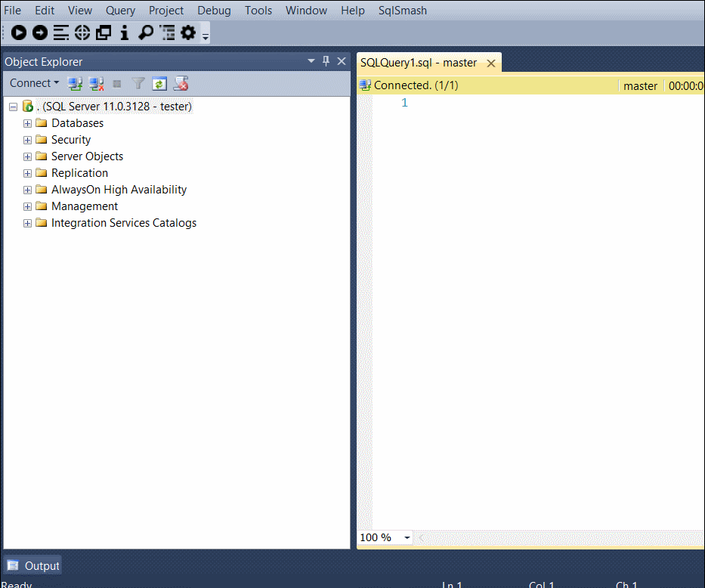Expand AlwaysOn High Availability folder
705x588 pixels.
pos(27,190)
